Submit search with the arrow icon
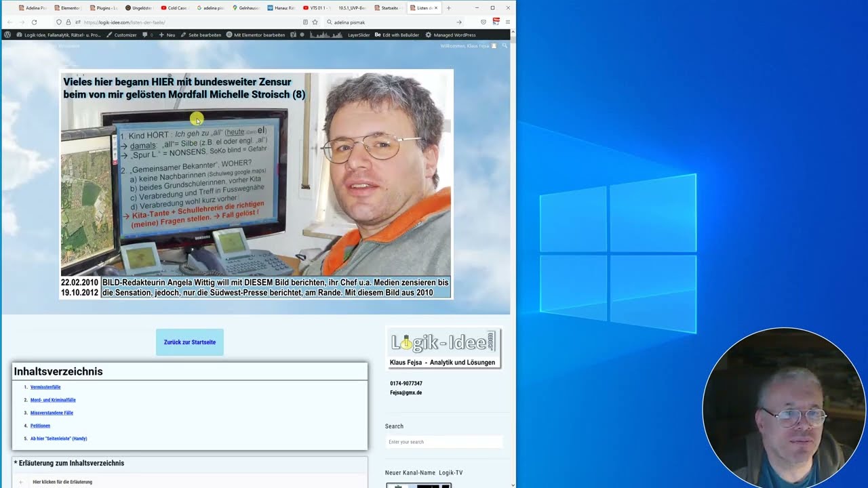The width and height of the screenshot is (868, 488). point(459,22)
